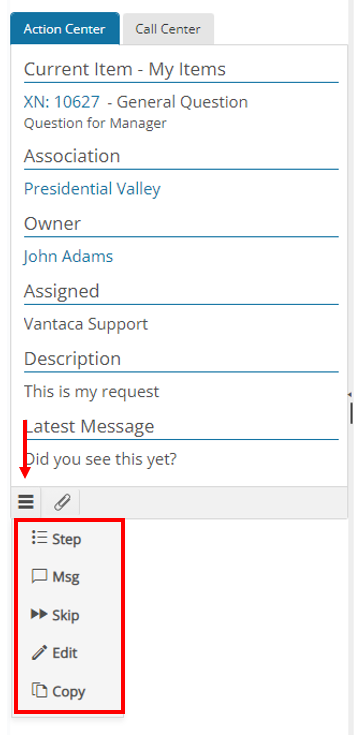
Task: Click the Copy documents icon
Action: 39,691
